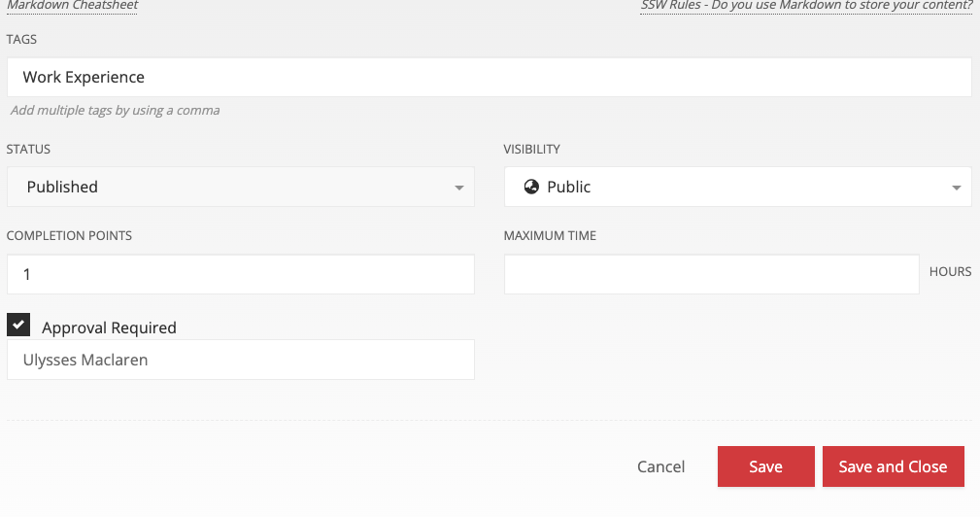
Task: Click the red Save button
Action: tap(765, 466)
